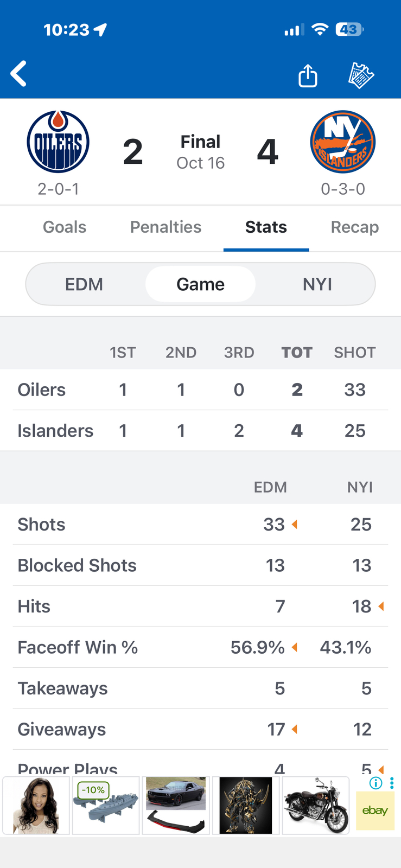The height and width of the screenshot is (868, 401).
Task: Tap the Edmonton Oilers logo
Action: click(58, 142)
